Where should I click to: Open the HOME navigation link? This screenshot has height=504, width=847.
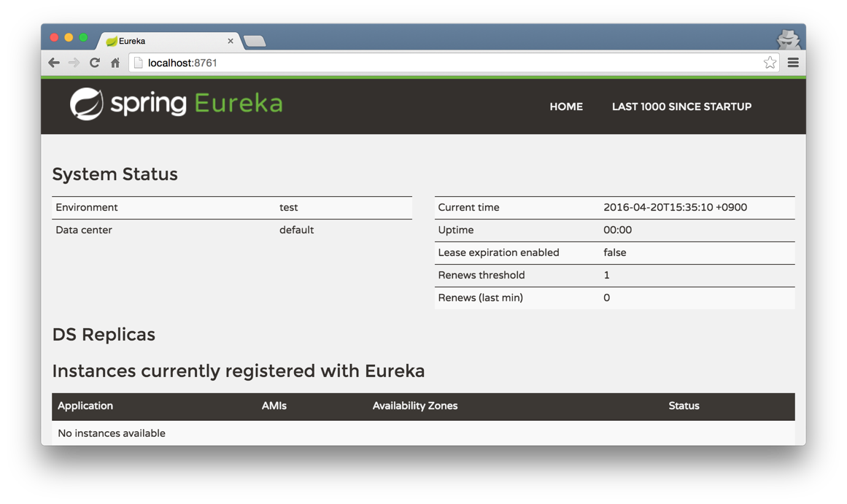(566, 106)
